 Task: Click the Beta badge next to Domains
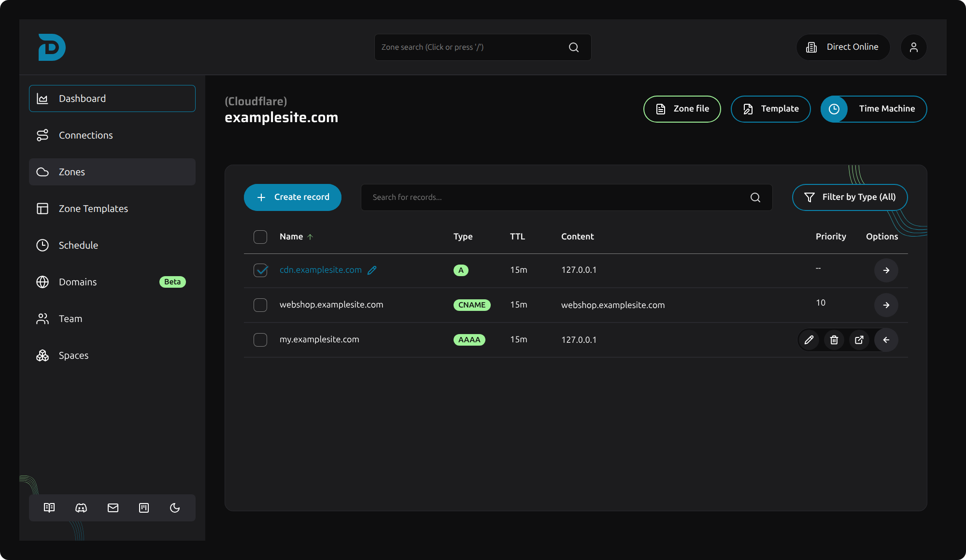click(172, 282)
